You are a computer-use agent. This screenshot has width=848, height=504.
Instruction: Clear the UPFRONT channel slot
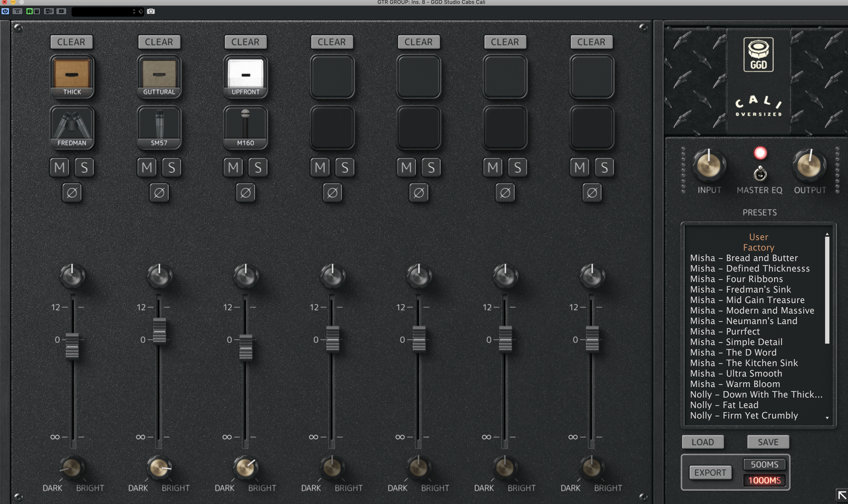click(245, 42)
